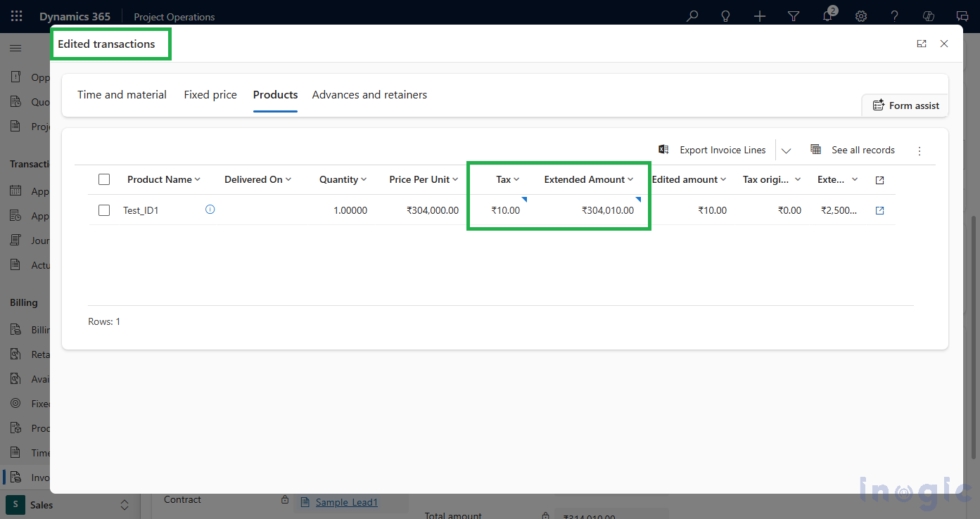
Task: Select the Test_ID1 row checkbox
Action: pyautogui.click(x=103, y=210)
